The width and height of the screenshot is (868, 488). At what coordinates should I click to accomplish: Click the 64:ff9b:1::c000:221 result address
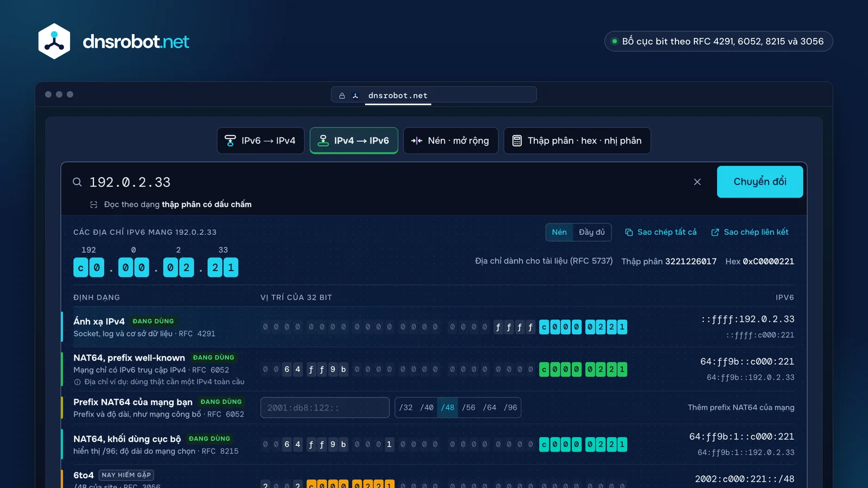(742, 436)
